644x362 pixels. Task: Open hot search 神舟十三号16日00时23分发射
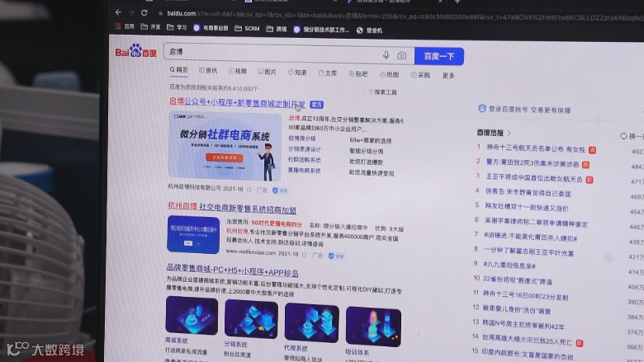[x=526, y=295]
